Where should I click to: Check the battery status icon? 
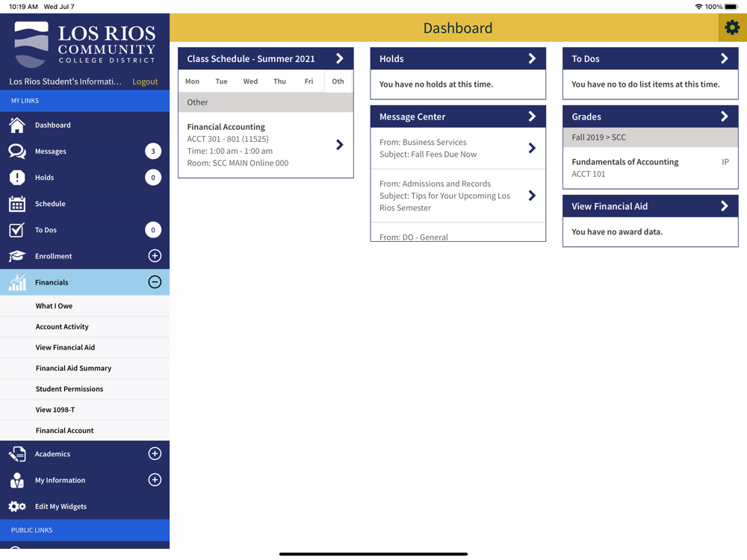pos(732,7)
